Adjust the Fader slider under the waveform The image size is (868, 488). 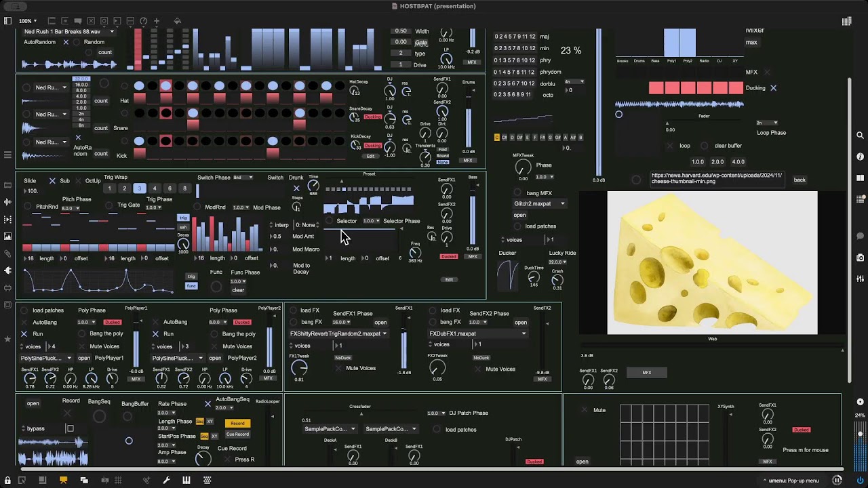pyautogui.click(x=704, y=121)
